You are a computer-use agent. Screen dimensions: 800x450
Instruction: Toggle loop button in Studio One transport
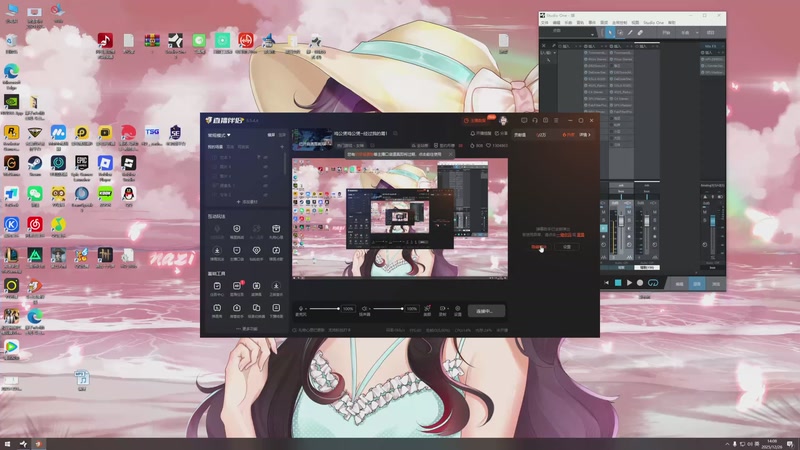(x=653, y=283)
